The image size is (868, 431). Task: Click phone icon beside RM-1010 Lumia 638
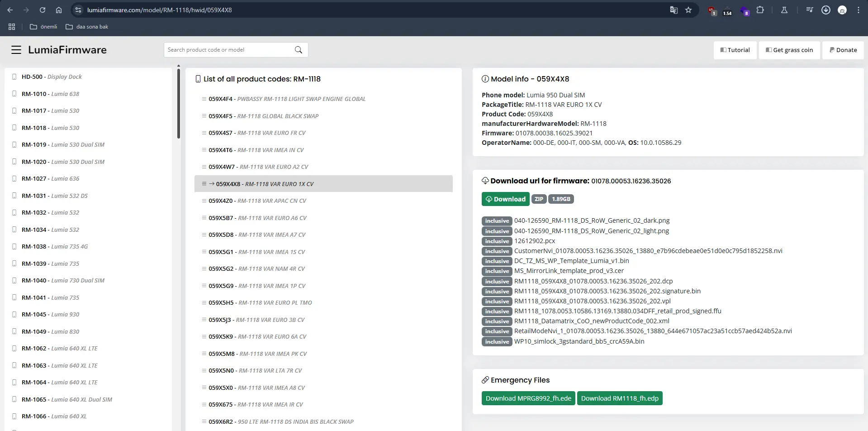click(14, 94)
